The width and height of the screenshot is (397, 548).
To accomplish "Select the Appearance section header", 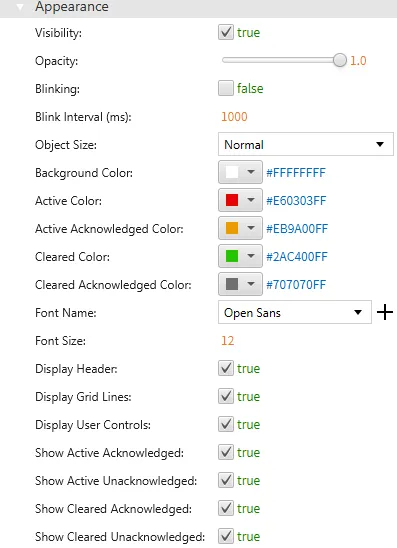I will pos(198,7).
